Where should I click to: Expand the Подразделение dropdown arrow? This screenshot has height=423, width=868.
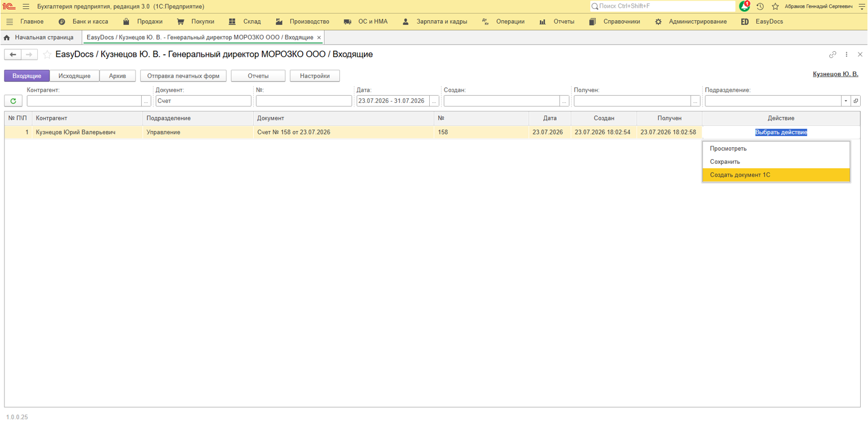846,101
